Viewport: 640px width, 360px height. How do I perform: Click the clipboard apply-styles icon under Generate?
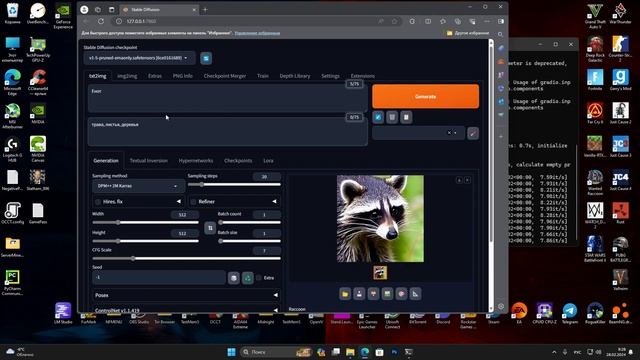(x=406, y=118)
